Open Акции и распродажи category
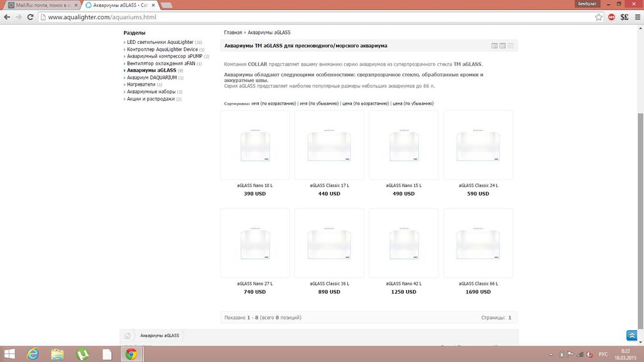 pos(150,99)
